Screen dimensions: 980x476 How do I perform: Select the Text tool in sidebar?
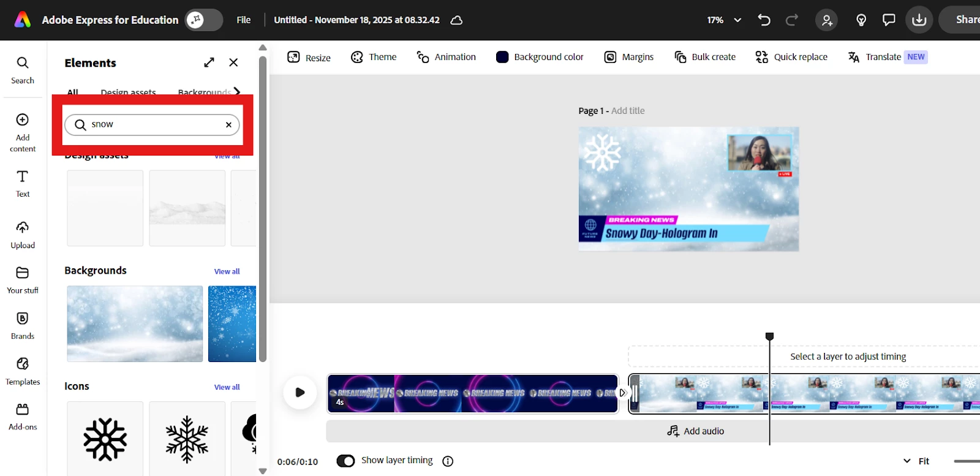(23, 184)
